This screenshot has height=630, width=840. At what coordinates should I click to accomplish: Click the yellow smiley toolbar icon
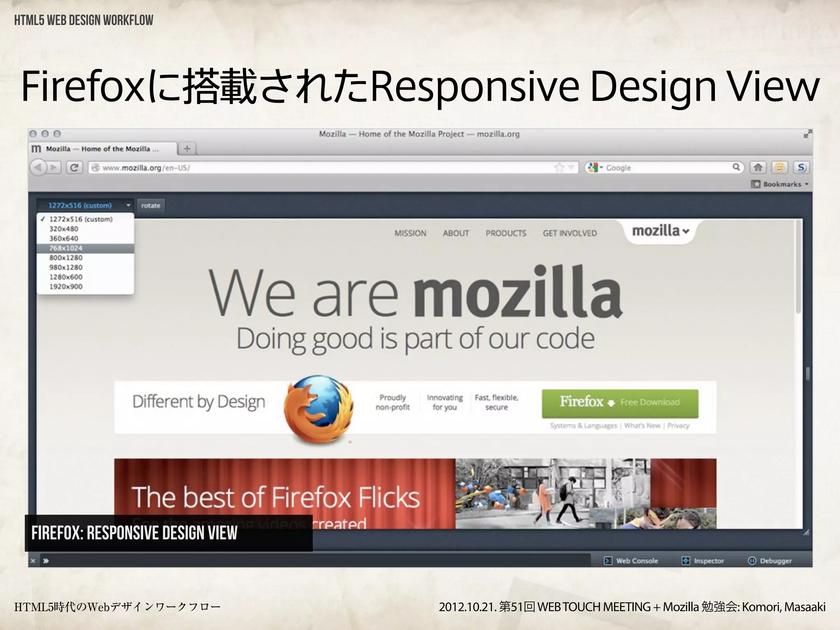779,167
